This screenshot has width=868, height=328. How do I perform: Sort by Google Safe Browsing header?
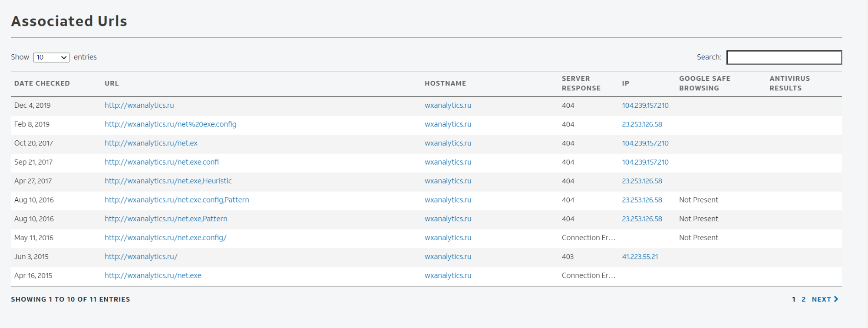(704, 83)
